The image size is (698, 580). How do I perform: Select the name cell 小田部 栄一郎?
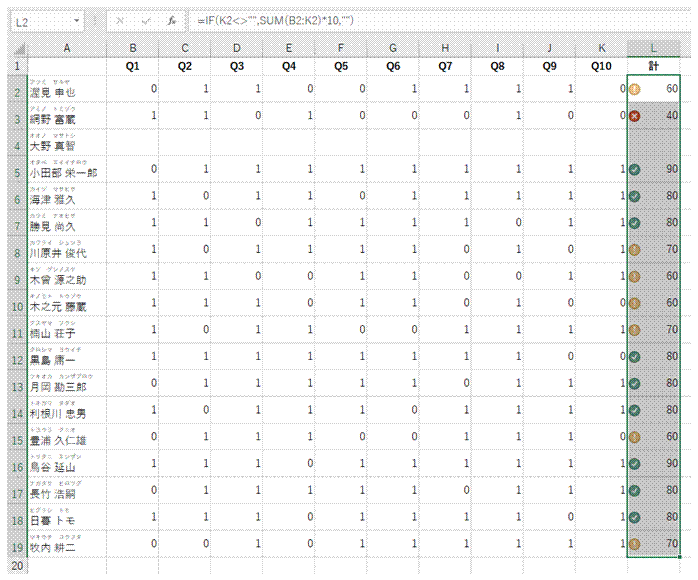pyautogui.click(x=67, y=169)
